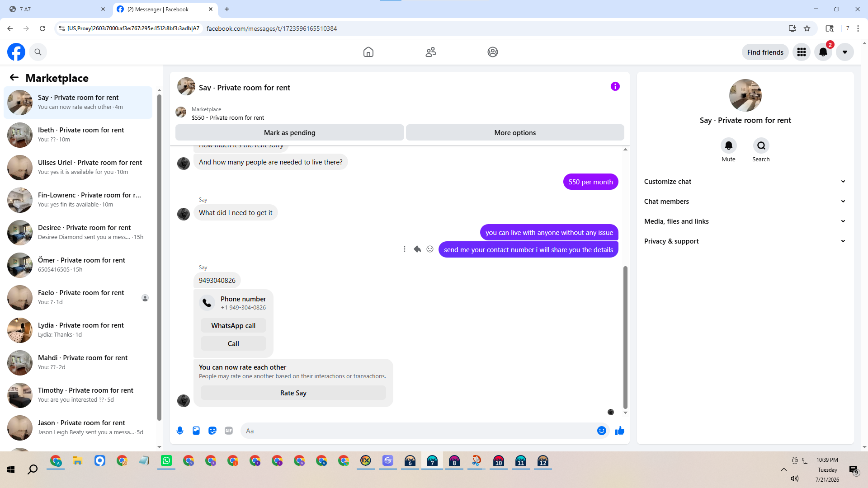The image size is (868, 488).
Task: Expand Media, files and links section
Action: (x=745, y=221)
